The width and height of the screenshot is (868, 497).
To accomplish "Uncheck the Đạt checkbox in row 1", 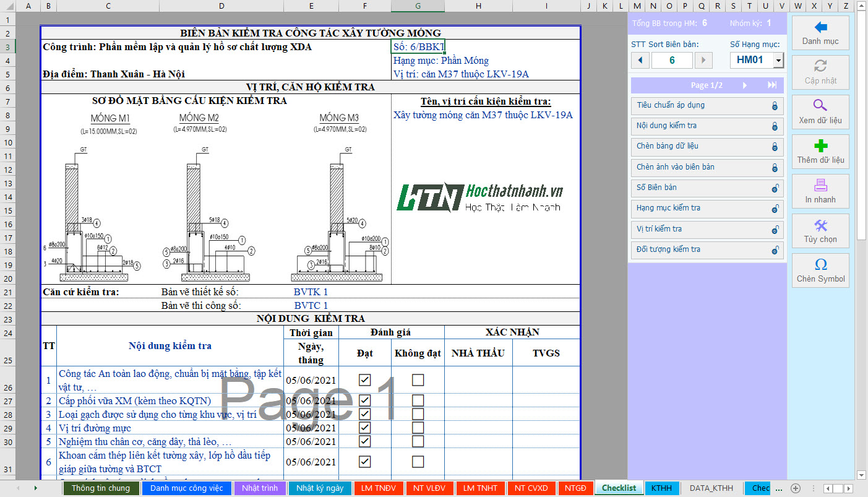I will click(x=365, y=380).
